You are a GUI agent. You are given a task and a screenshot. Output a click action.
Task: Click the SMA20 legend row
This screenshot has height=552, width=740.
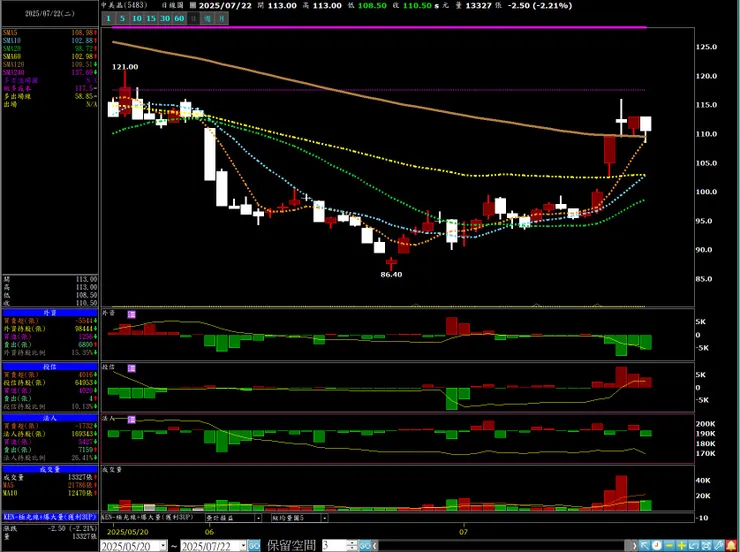(x=50, y=49)
